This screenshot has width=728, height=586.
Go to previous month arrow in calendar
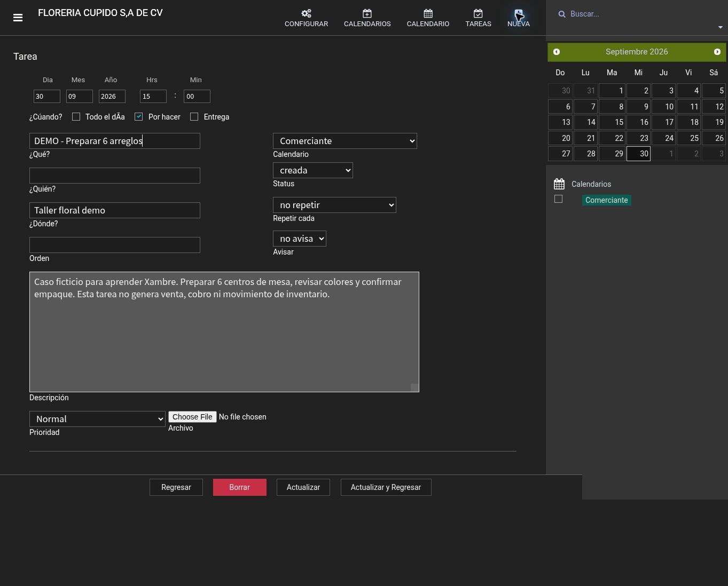tap(557, 52)
